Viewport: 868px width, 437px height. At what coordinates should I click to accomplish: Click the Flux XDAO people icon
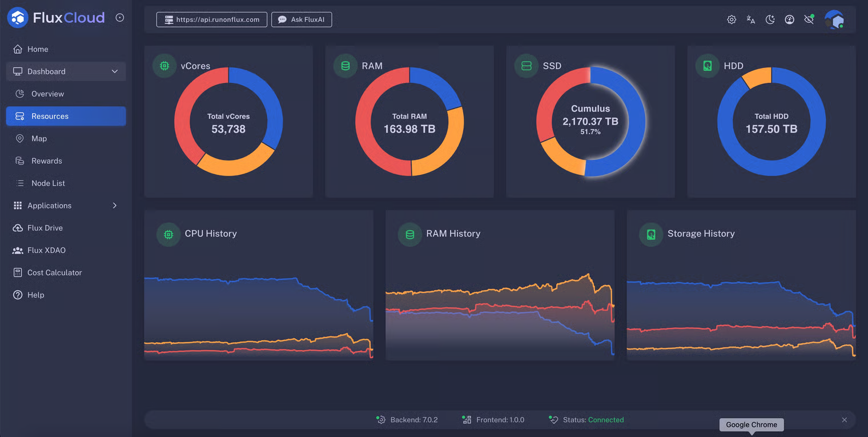[x=18, y=250]
